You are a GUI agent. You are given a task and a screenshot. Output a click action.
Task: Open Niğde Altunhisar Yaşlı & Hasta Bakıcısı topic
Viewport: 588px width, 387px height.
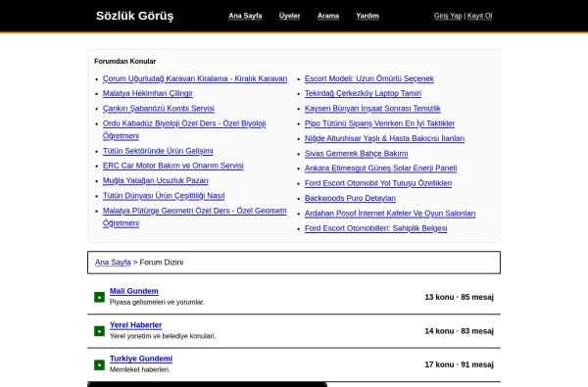(384, 138)
